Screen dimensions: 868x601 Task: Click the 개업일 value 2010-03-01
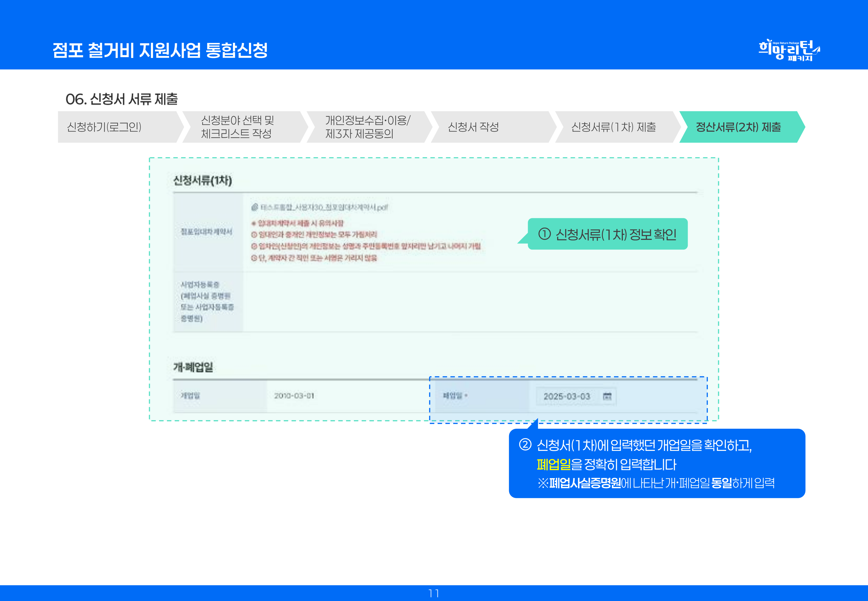tap(294, 396)
